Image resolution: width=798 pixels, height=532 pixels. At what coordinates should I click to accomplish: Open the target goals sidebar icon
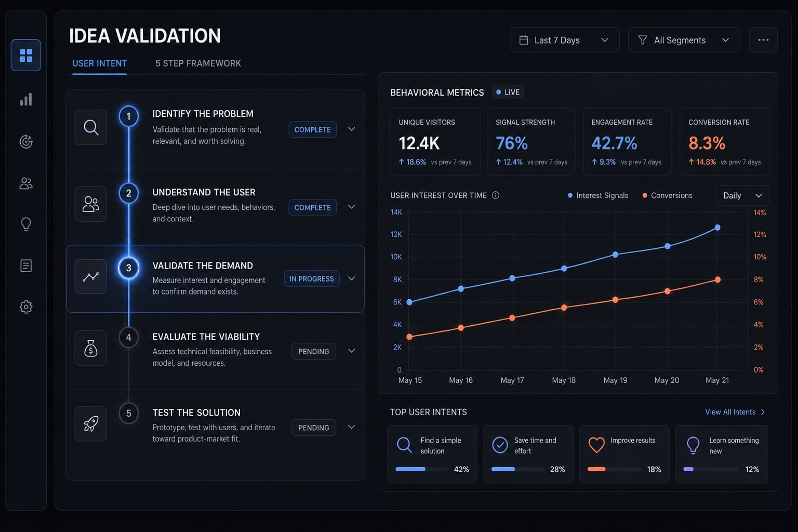(x=26, y=141)
